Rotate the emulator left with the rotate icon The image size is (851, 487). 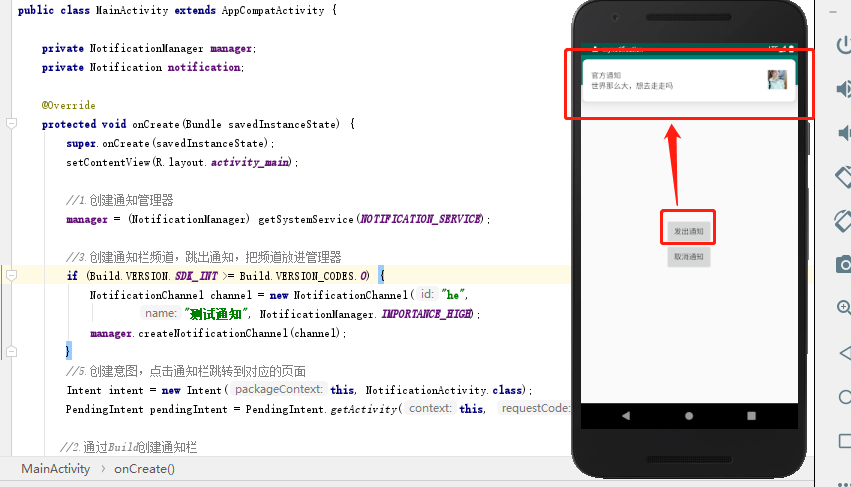(x=843, y=177)
